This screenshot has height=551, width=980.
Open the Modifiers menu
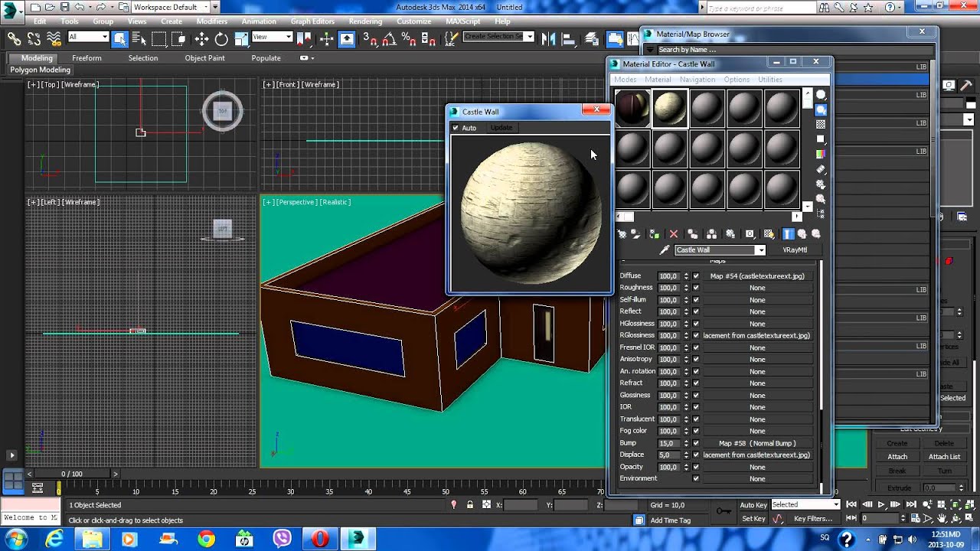click(212, 21)
